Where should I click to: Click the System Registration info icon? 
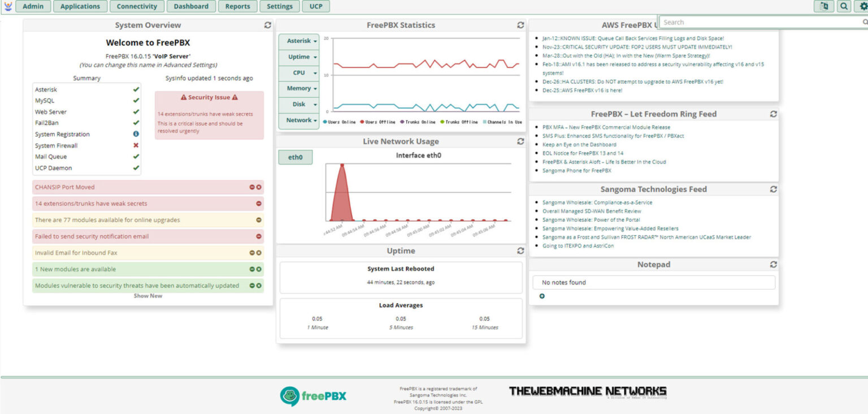pyautogui.click(x=136, y=134)
